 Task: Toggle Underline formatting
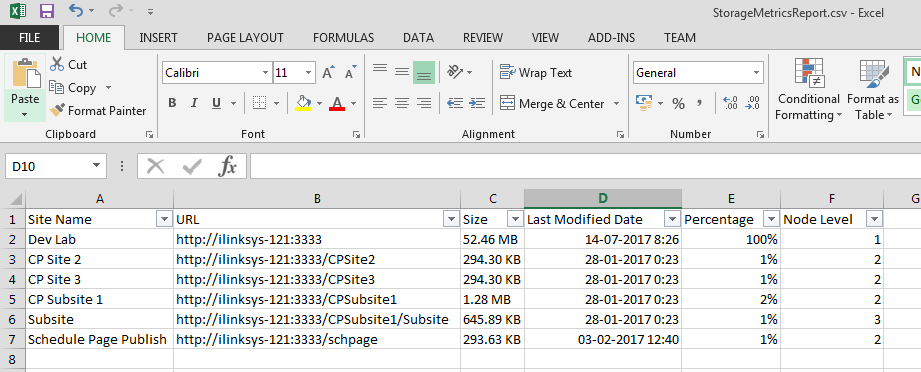coord(216,103)
